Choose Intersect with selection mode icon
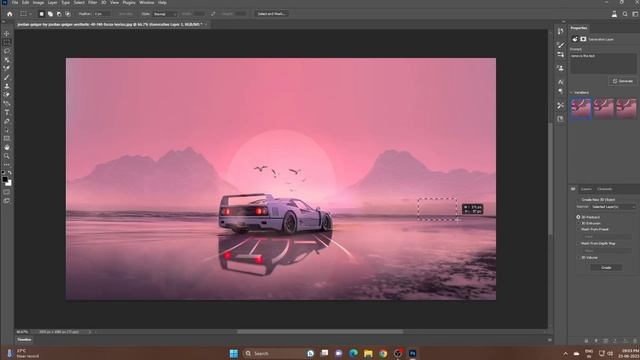The image size is (640, 360). [x=68, y=14]
